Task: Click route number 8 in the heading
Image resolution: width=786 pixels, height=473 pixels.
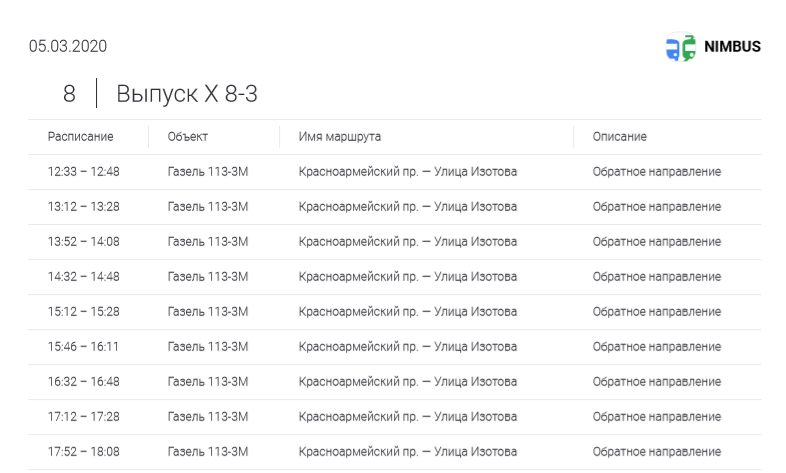Action: [x=69, y=94]
